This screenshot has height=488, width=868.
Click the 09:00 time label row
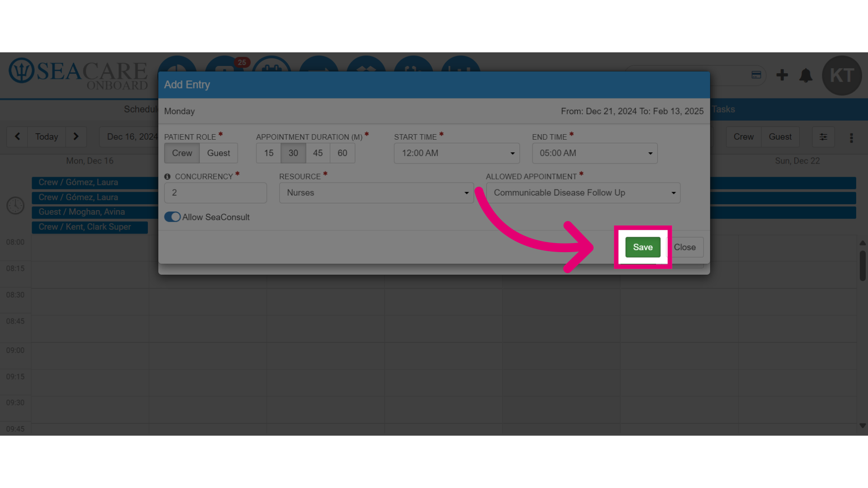point(15,350)
